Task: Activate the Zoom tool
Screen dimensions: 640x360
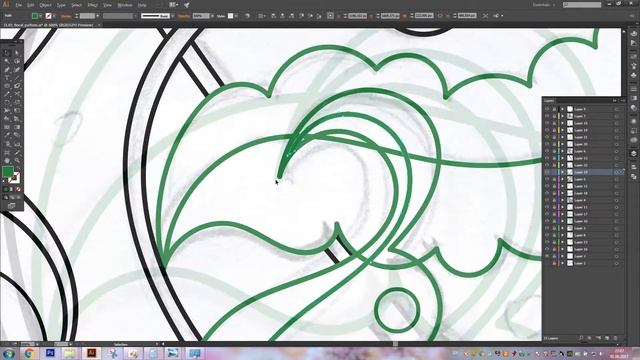Action: (17, 160)
